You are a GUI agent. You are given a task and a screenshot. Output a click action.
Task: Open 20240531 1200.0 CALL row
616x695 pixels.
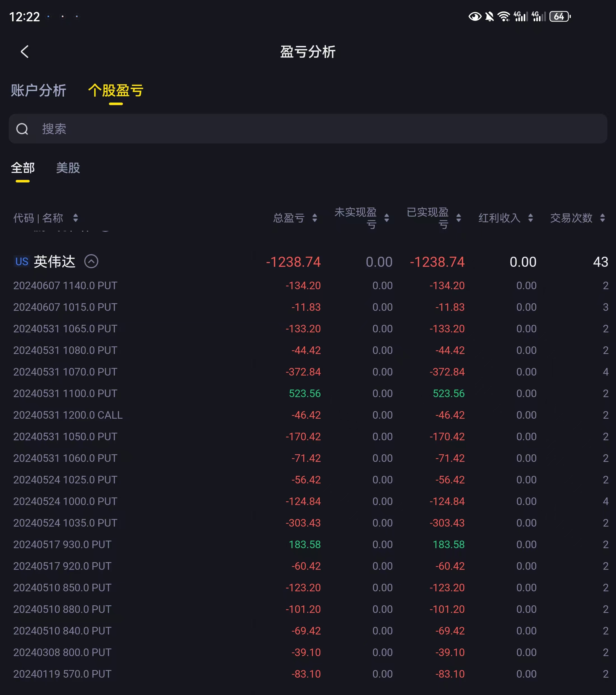tap(68, 415)
